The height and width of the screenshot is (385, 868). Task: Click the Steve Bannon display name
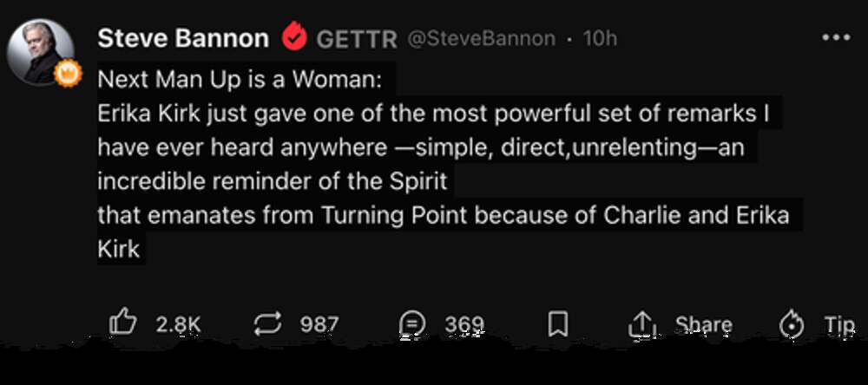click(x=183, y=38)
